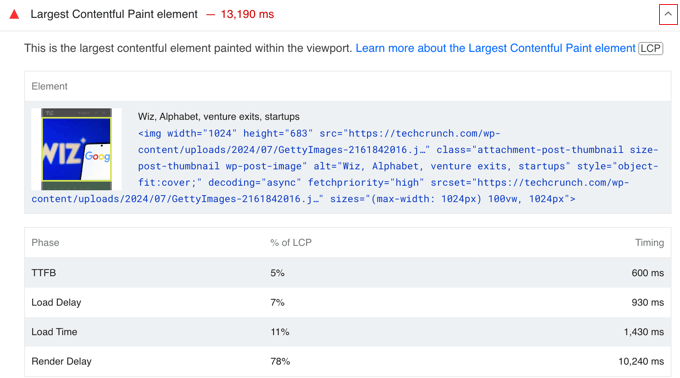Click the Wiz Google element thumbnail
680x378 pixels.
(x=76, y=149)
